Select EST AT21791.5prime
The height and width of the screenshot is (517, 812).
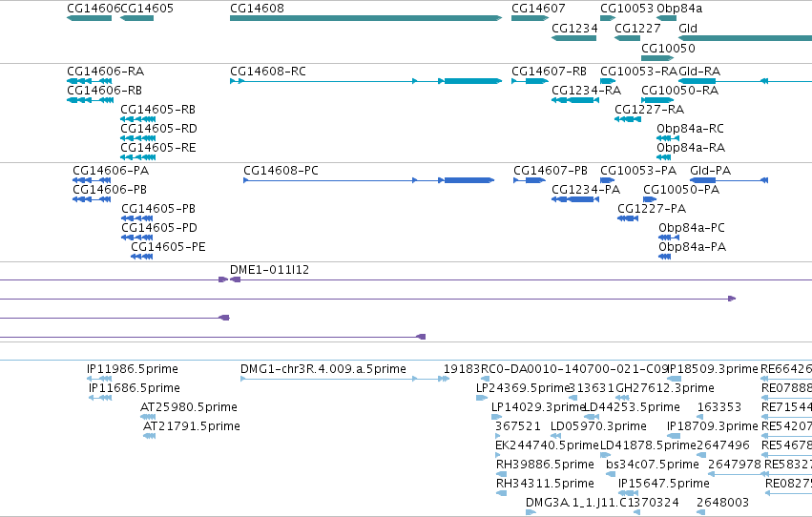[x=150, y=436]
